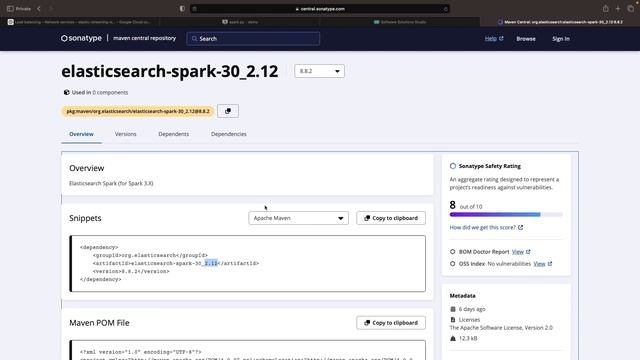This screenshot has width=640, height=360.
Task: Click the Used in components cube icon
Action: pos(67,92)
